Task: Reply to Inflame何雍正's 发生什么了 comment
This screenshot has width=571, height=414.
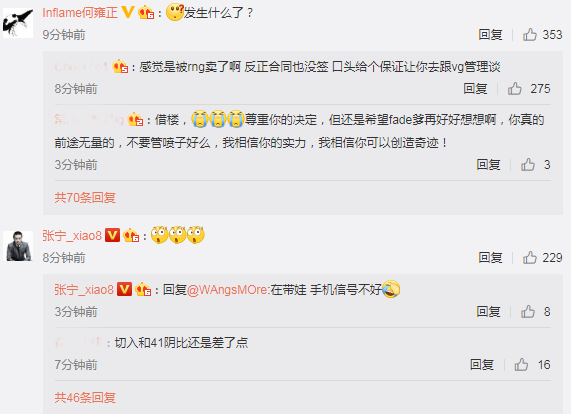Action: pos(491,35)
